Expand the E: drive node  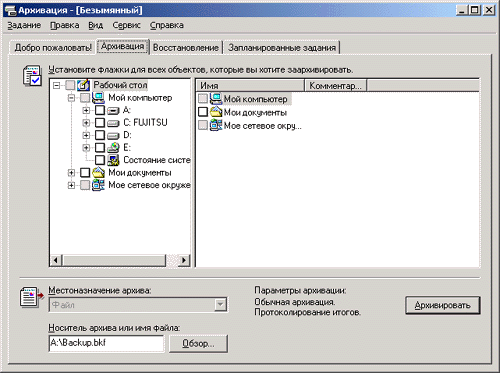(x=86, y=148)
